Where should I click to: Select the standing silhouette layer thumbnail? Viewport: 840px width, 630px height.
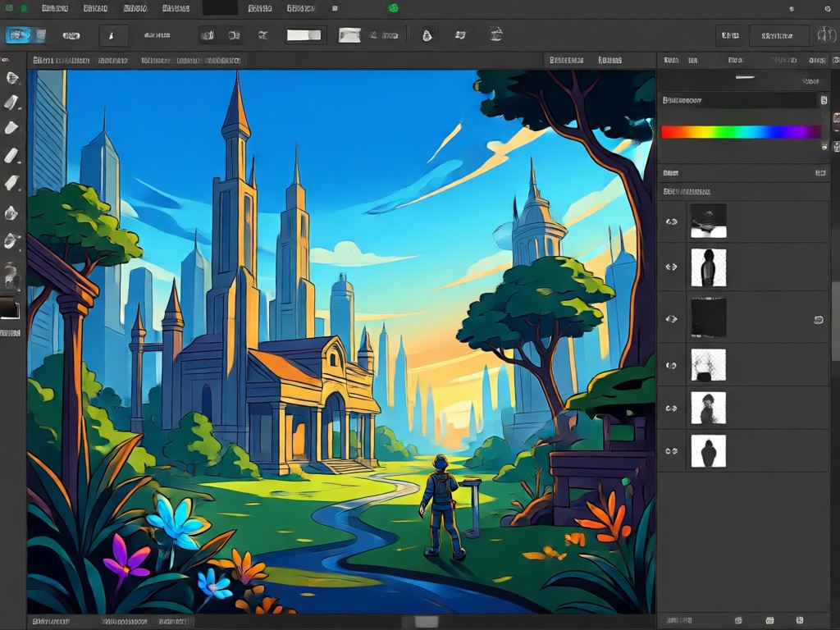[708, 267]
